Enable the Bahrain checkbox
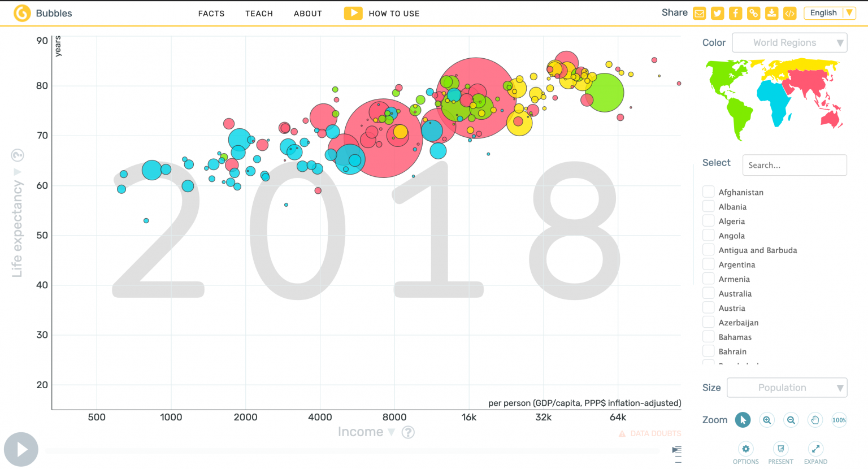 [x=708, y=351]
